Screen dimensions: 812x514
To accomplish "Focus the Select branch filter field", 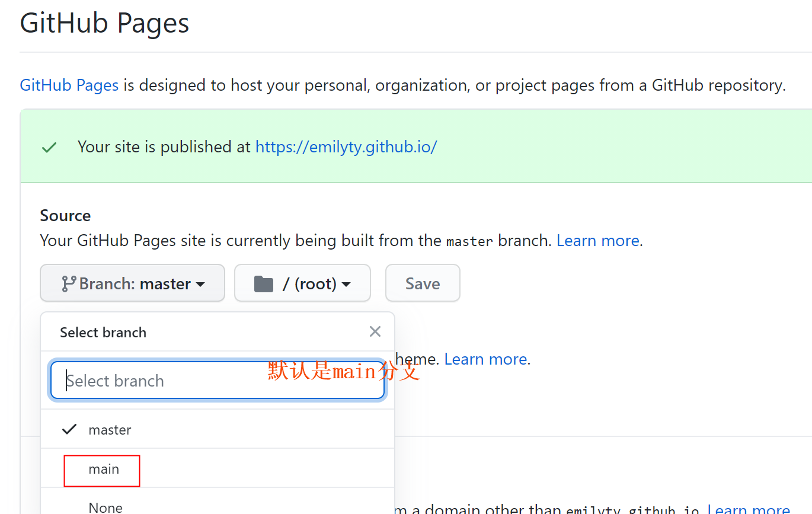I will click(x=218, y=381).
